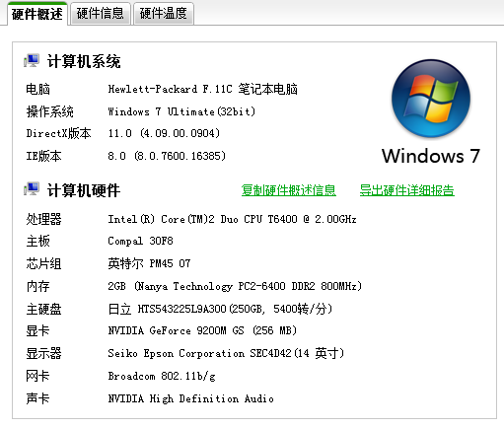Viewport: 504px width, 429px height.
Task: Click the motherboard value 'Compal 30F8'
Action: click(140, 241)
